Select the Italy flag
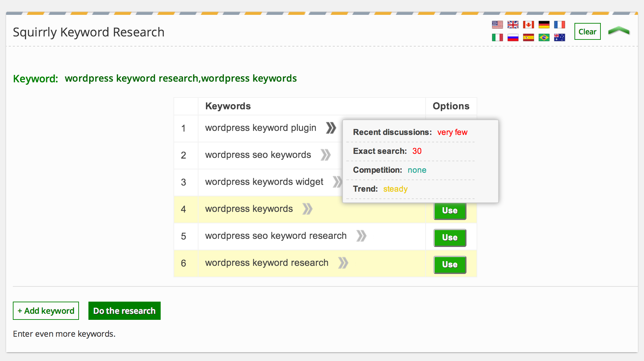The image size is (644, 361). [x=497, y=37]
